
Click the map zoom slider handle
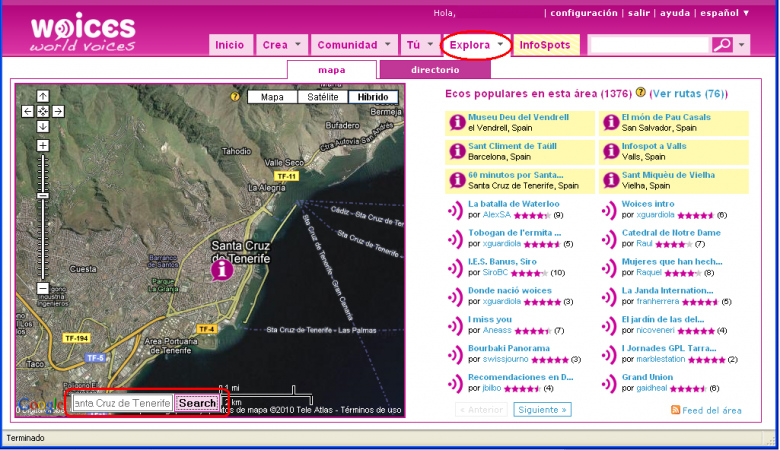(43, 196)
